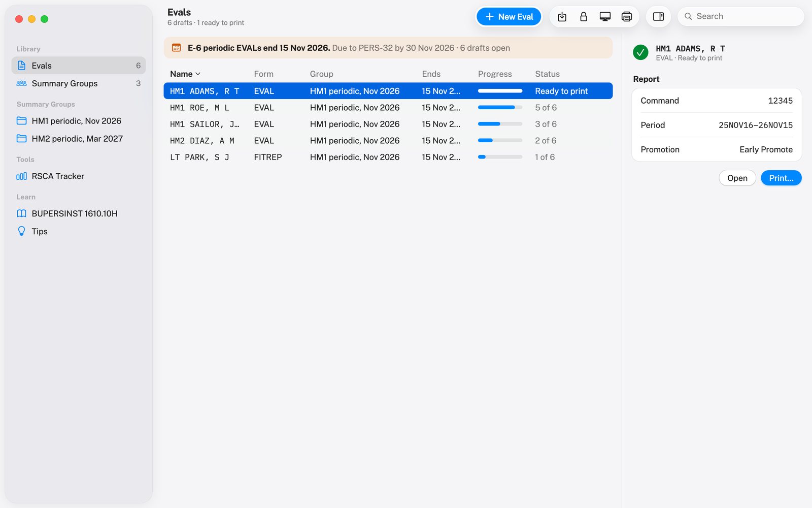Screen dimensions: 812x508
Task: Click the Command value 12345
Action: click(780, 101)
